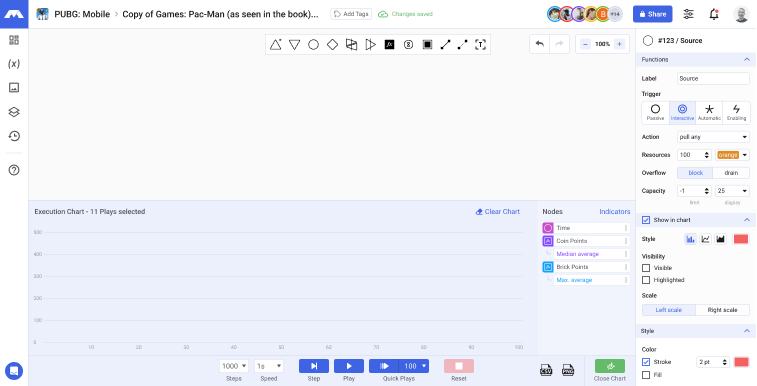The image size is (757, 386).
Task: Switch to the Nodes tab
Action: [x=552, y=211]
